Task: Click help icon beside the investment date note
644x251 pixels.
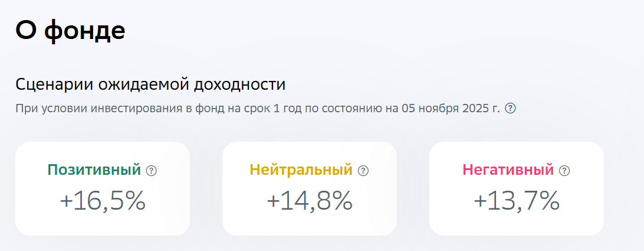Action: click(x=511, y=109)
